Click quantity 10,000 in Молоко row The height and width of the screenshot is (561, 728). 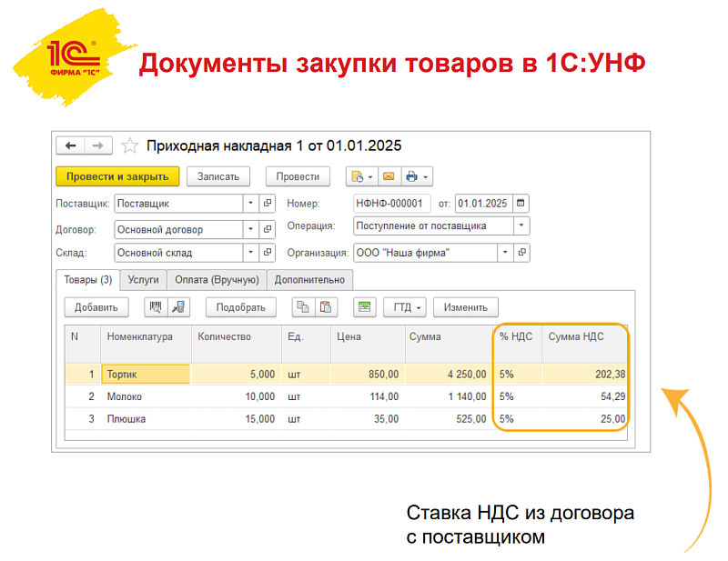(x=237, y=396)
